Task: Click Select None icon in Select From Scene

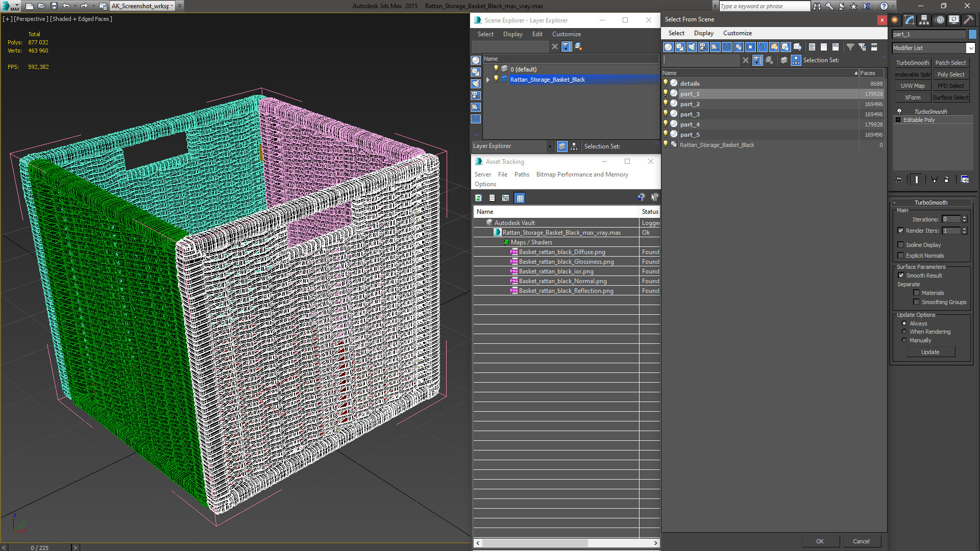Action: 824,47
